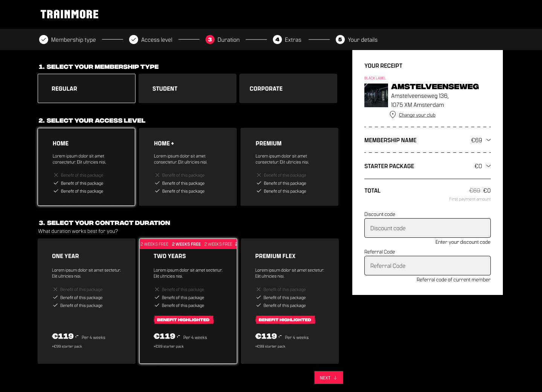The width and height of the screenshot is (542, 392).
Task: Click '1. Select your membership type' heading
Action: tap(99, 67)
